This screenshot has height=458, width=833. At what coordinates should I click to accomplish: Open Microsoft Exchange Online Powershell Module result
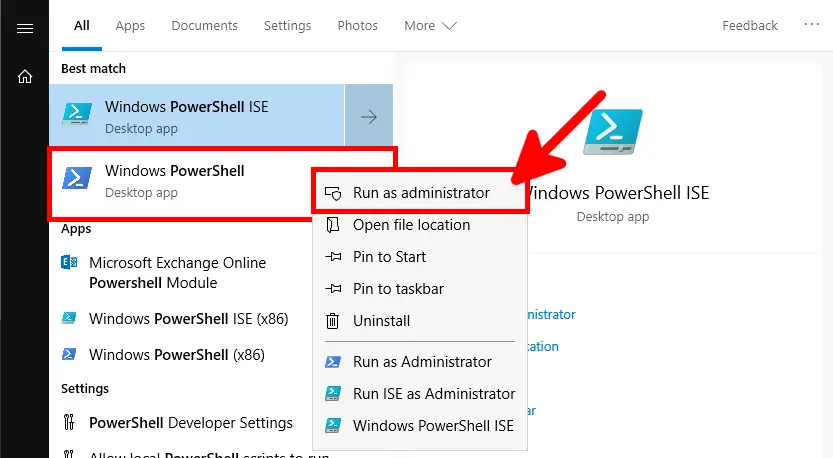coord(181,273)
